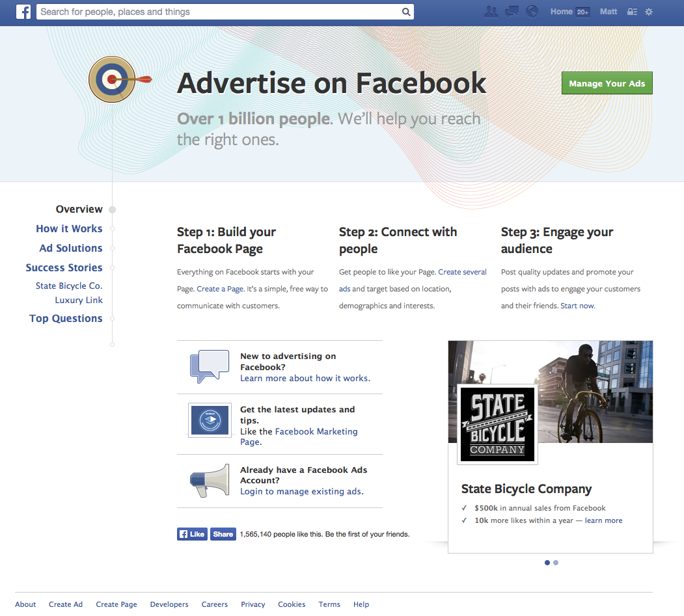
Task: Open the messages icon
Action: (x=512, y=12)
